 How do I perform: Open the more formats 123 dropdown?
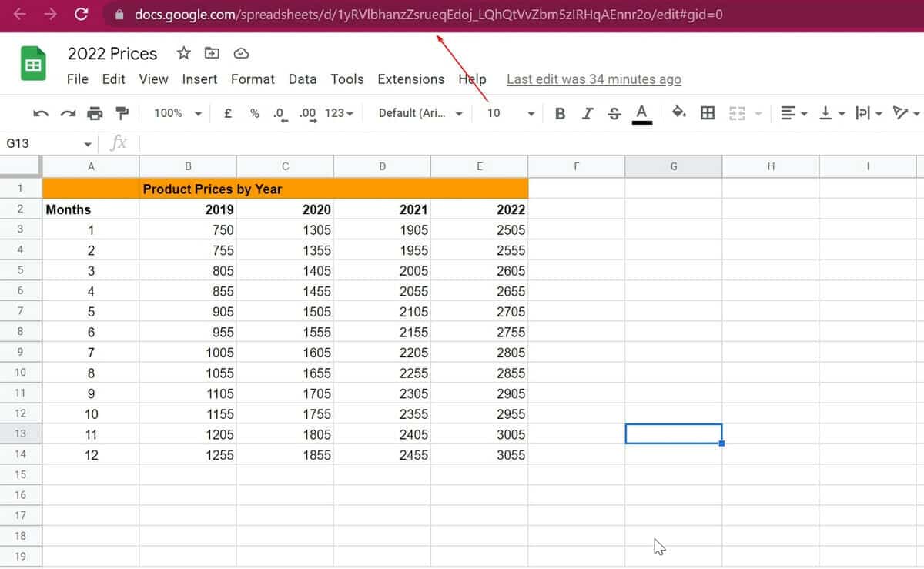pos(337,112)
